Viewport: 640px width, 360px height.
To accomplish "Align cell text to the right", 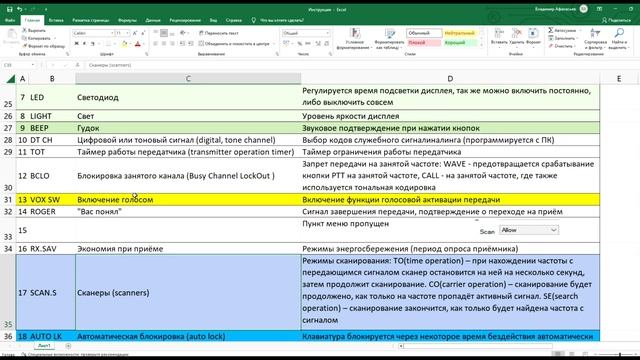I will click(172, 44).
